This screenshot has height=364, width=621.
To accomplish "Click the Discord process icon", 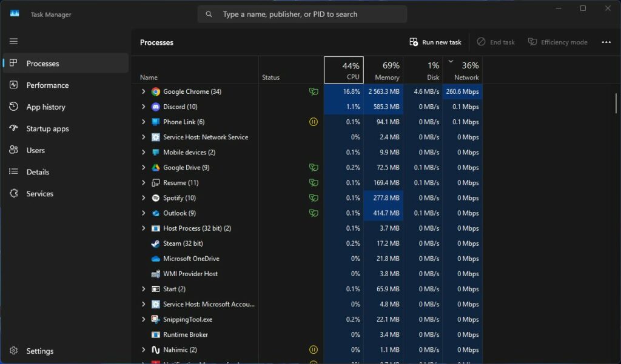I will point(156,107).
